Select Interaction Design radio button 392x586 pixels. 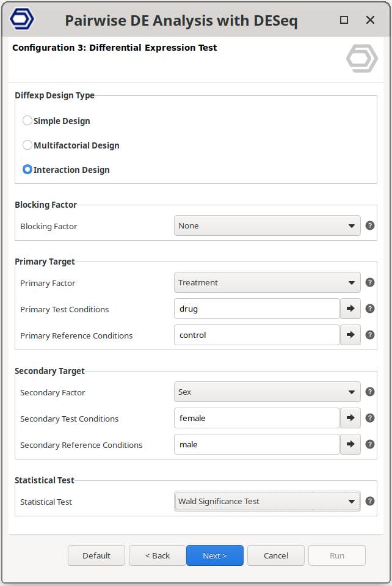[27, 170]
